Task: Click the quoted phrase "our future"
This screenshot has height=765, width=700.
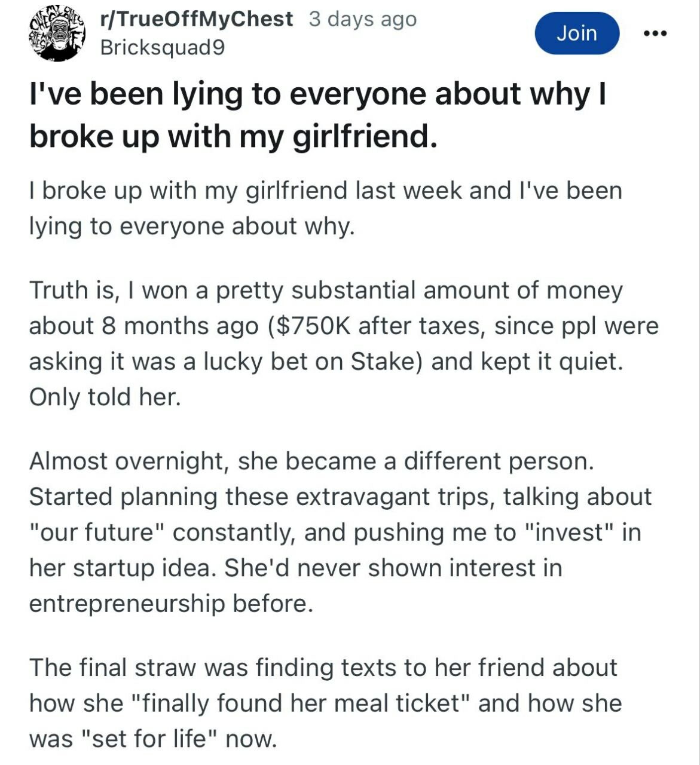Action: tap(96, 533)
